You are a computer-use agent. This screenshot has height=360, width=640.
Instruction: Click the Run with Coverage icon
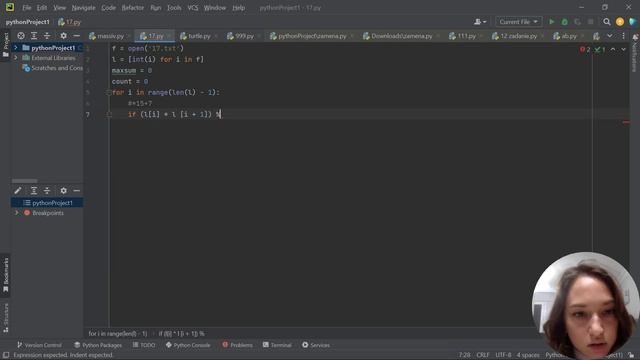(578, 22)
